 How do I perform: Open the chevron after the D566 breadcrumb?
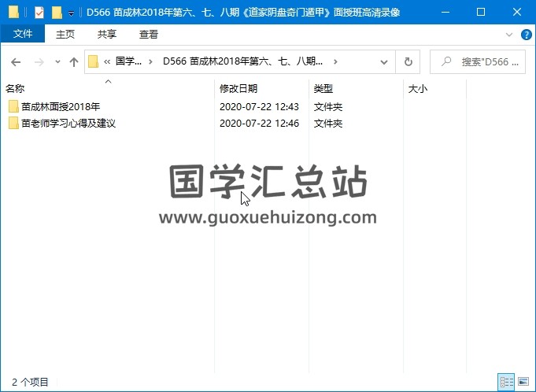(x=335, y=62)
